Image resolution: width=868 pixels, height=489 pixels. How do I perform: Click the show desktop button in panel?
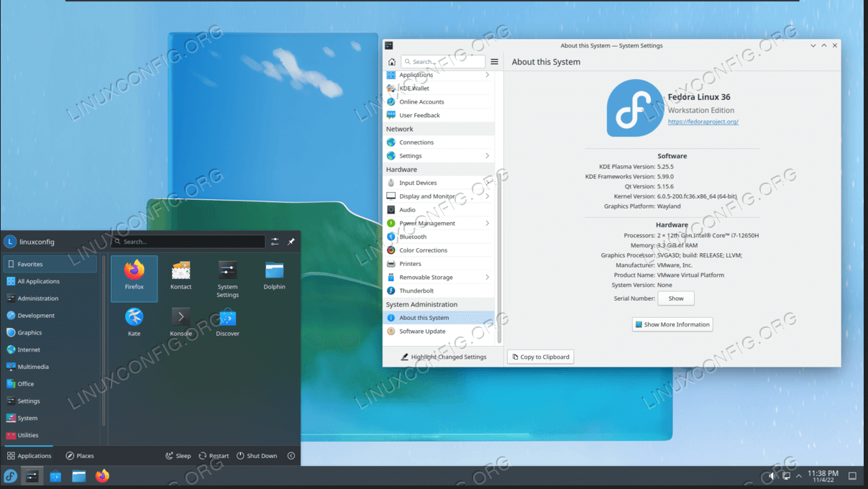(853, 476)
